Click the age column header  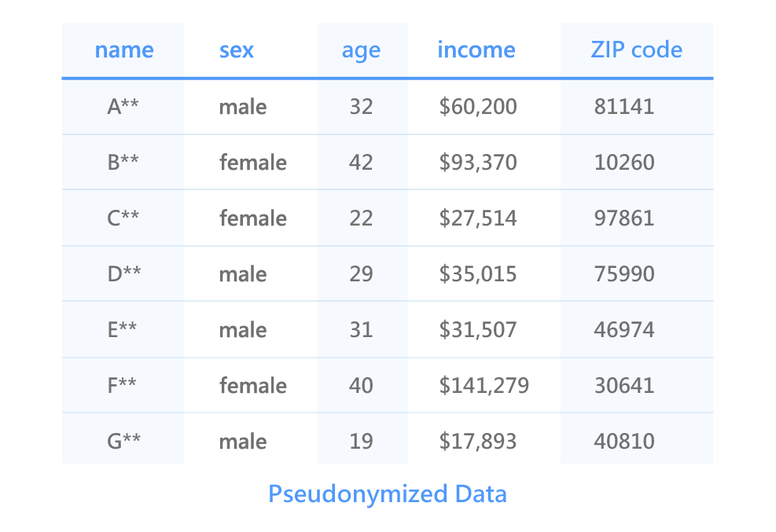click(x=361, y=50)
